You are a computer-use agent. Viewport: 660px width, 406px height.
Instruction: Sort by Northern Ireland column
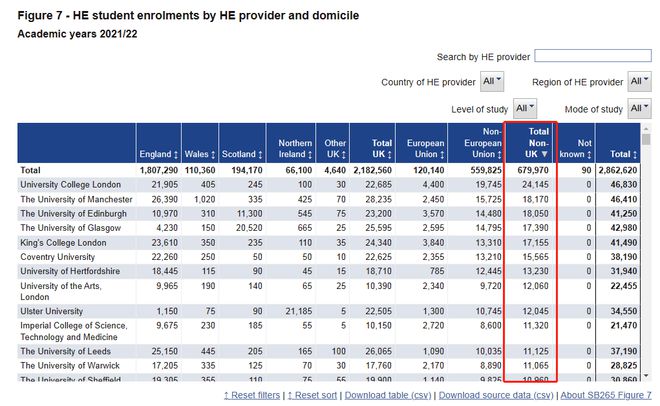(x=295, y=149)
